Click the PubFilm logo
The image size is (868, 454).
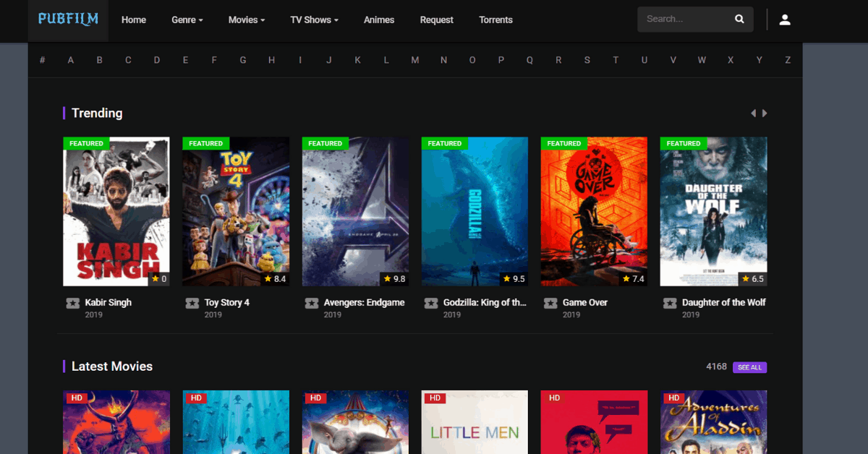(x=68, y=20)
